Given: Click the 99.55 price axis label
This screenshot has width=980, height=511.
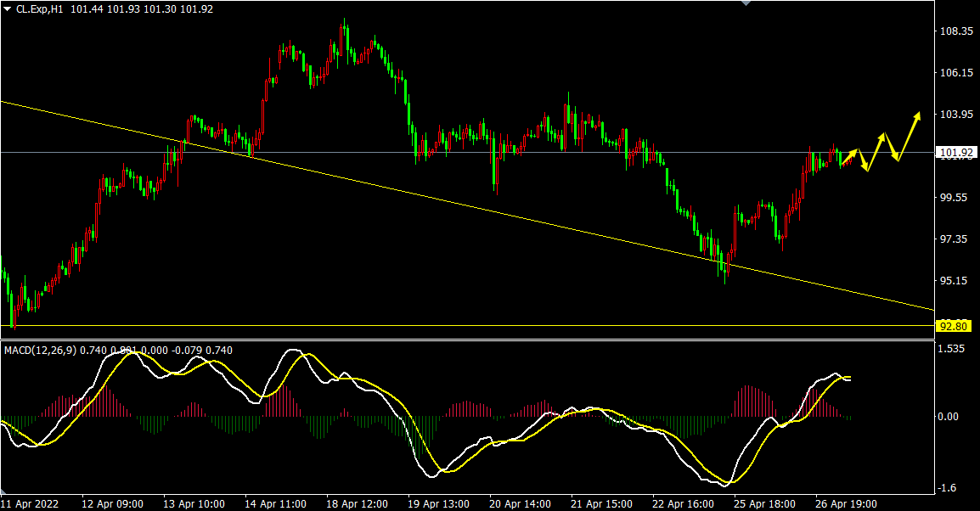Looking at the screenshot, I should (x=956, y=198).
